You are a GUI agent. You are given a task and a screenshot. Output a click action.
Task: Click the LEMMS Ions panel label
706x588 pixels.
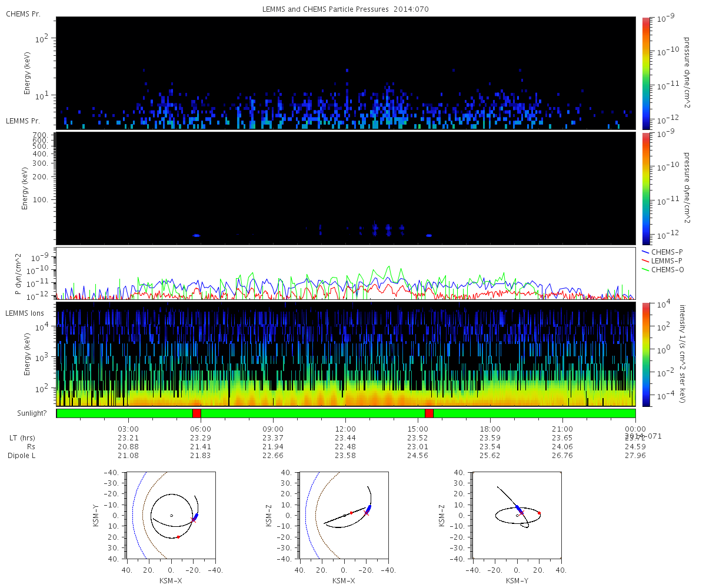pos(25,312)
